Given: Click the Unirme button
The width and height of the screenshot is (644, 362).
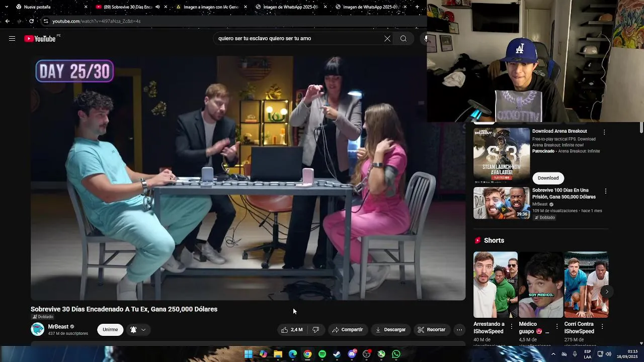Looking at the screenshot, I should 110,330.
